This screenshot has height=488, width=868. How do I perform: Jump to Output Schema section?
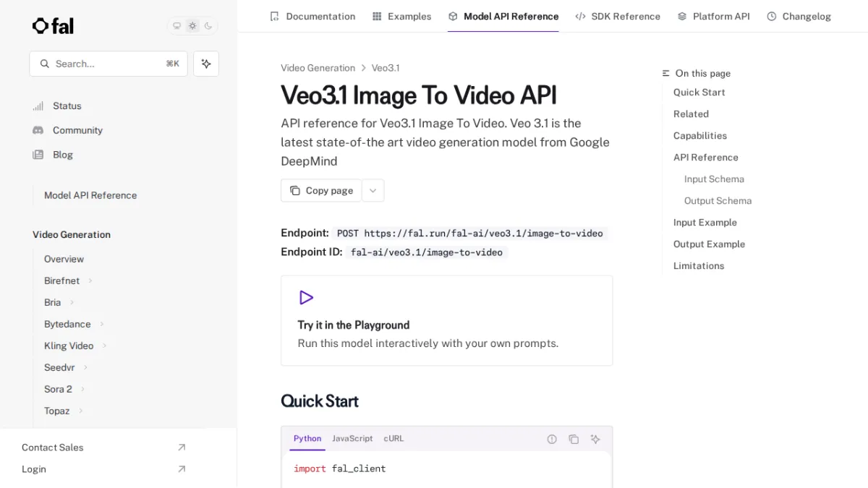click(718, 201)
